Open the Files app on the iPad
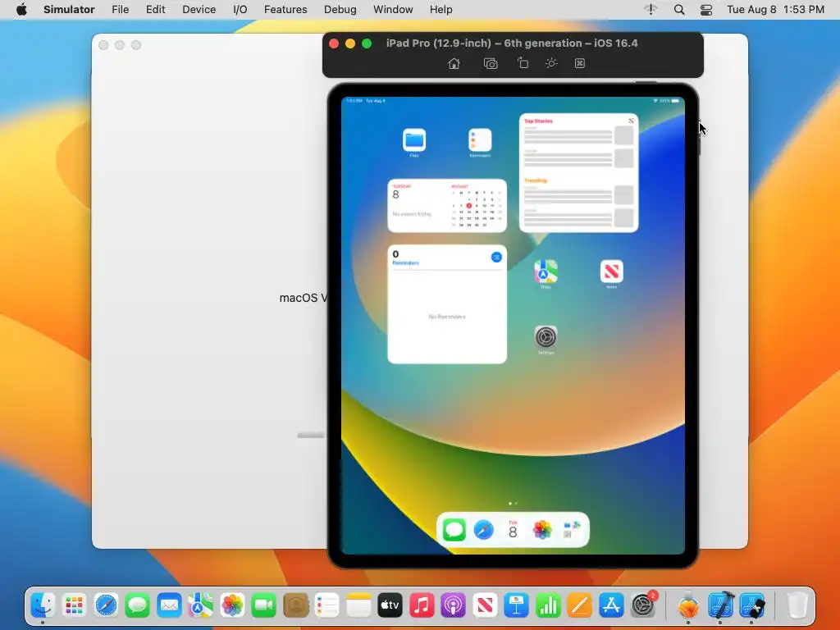 (x=414, y=140)
